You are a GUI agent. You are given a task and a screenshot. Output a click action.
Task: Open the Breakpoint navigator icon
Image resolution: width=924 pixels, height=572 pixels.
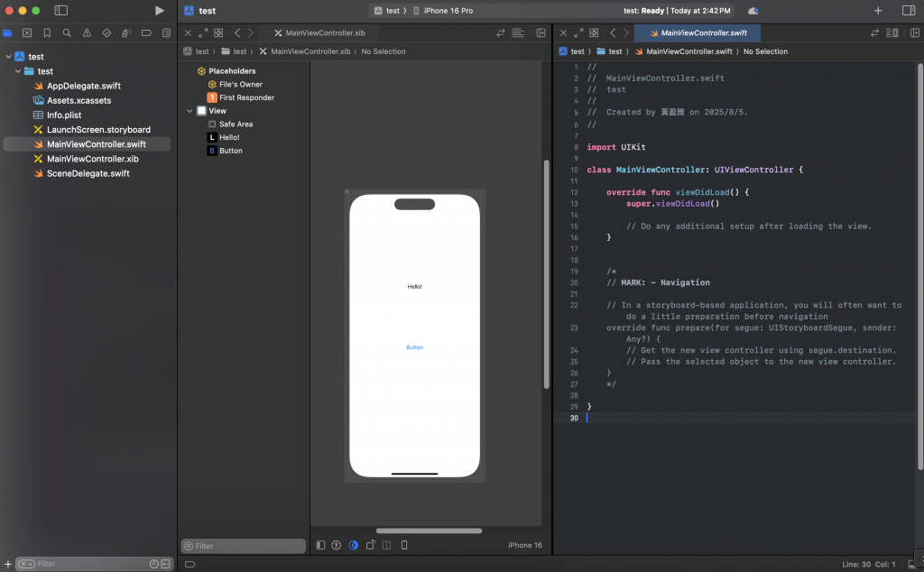point(146,33)
